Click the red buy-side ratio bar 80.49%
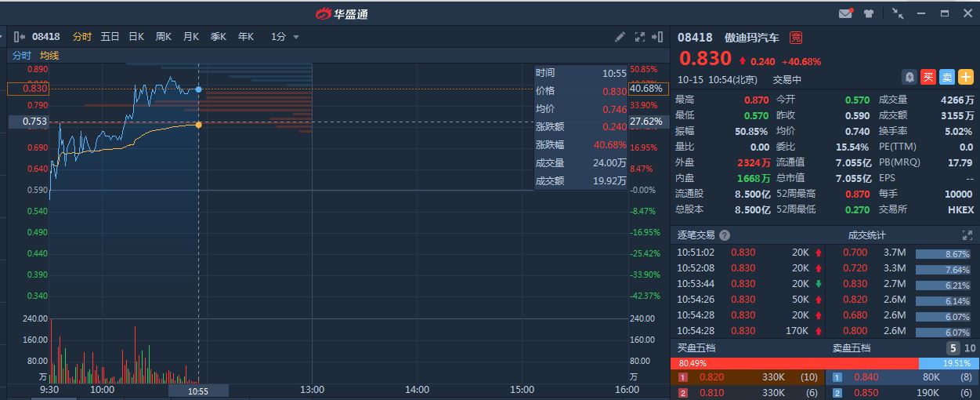The image size is (980, 400). (794, 363)
